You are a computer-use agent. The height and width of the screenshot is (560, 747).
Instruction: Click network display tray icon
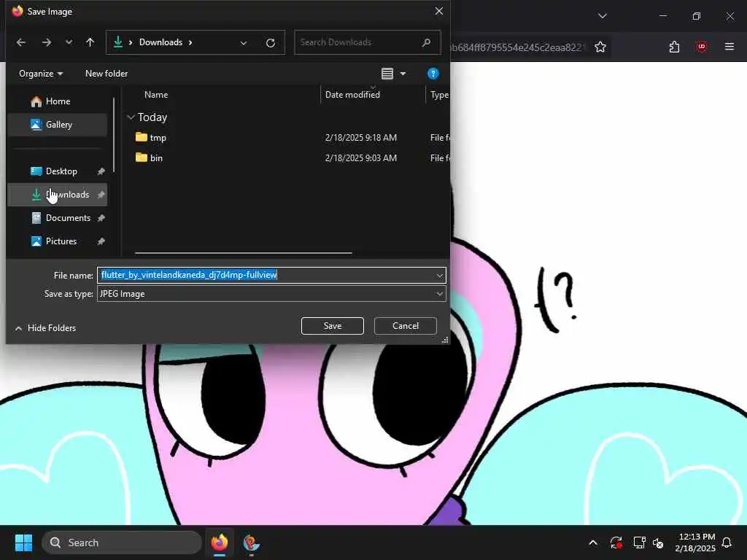tap(639, 542)
